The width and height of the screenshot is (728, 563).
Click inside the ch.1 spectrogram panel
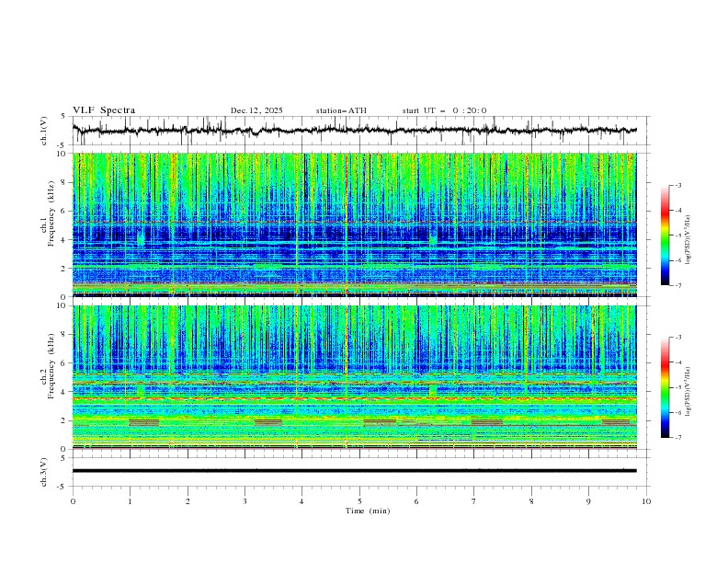[354, 224]
